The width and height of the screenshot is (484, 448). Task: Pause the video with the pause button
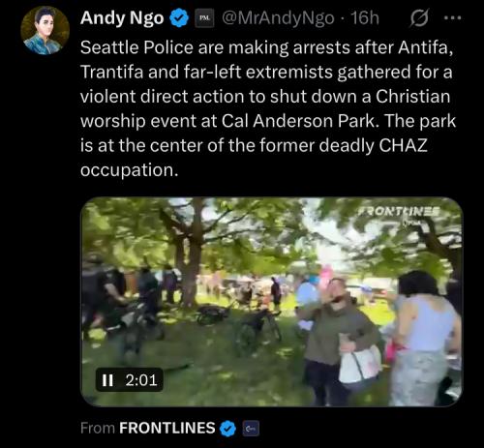[107, 380]
